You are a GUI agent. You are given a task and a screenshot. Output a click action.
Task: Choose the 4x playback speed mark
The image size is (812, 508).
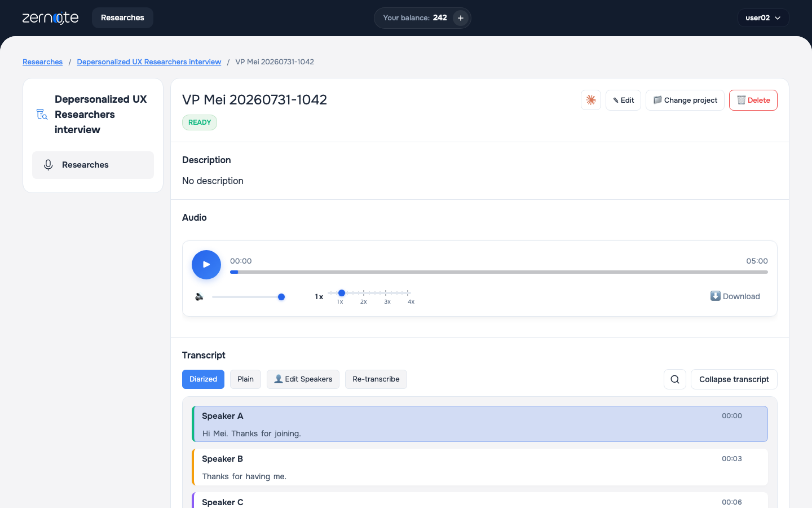click(411, 301)
